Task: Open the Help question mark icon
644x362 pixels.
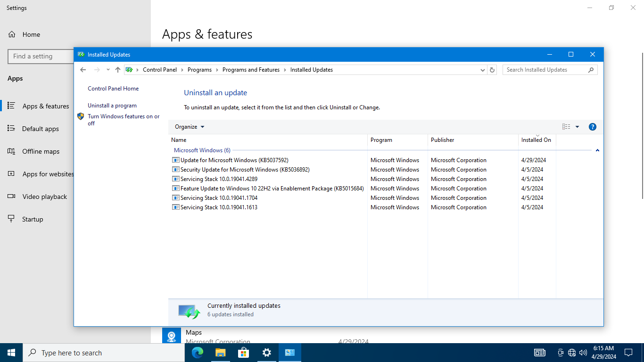Action: coord(593,127)
